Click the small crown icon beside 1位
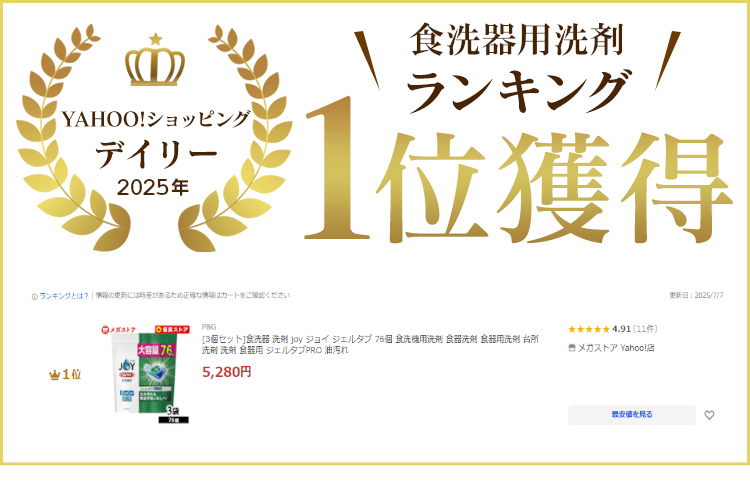Screen dimensions: 750x488 tap(55, 375)
